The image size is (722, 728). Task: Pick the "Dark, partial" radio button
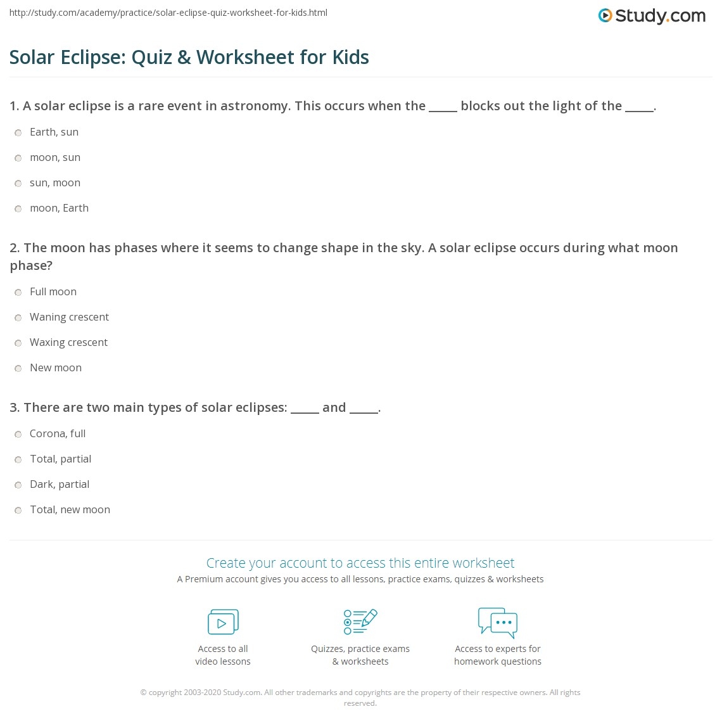coord(18,485)
